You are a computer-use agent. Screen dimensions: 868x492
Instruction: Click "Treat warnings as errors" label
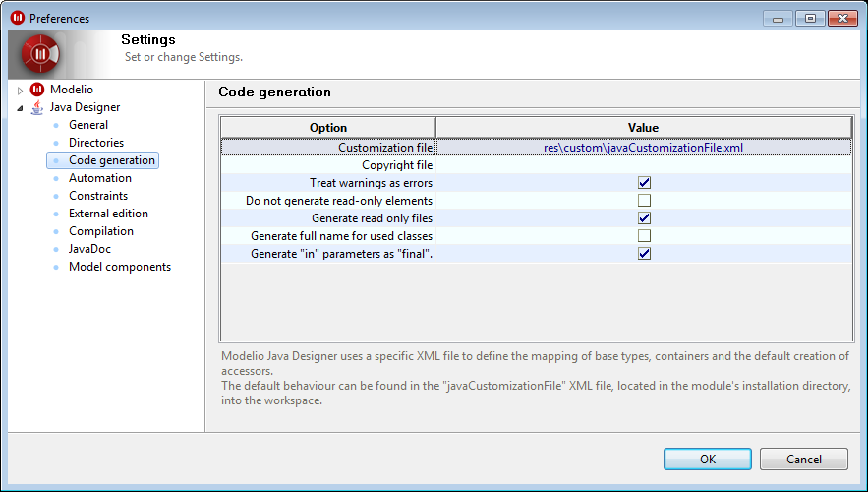(x=371, y=183)
